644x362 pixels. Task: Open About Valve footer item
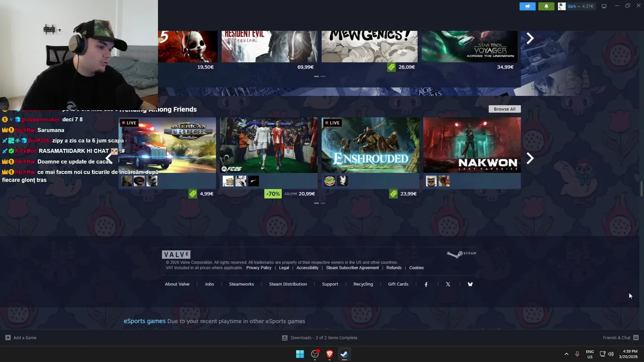(177, 284)
